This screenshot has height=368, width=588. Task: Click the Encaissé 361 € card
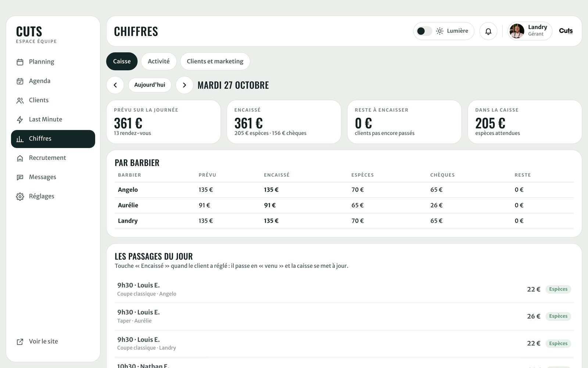tap(284, 122)
